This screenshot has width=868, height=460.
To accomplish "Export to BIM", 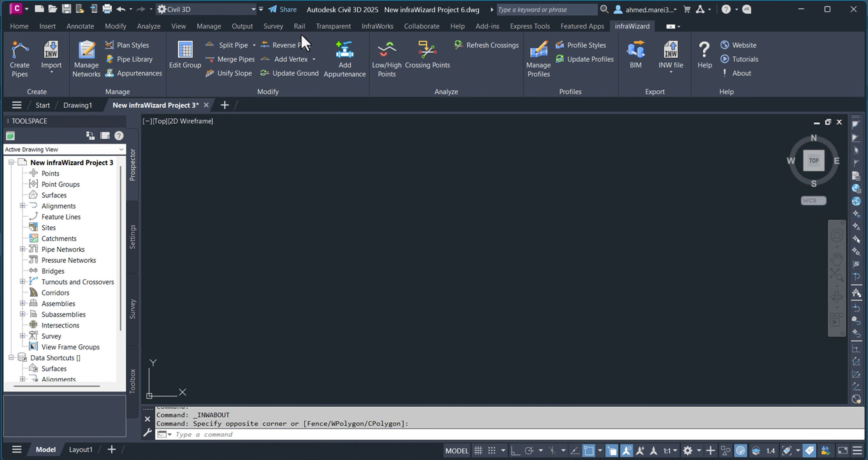I will 636,55.
